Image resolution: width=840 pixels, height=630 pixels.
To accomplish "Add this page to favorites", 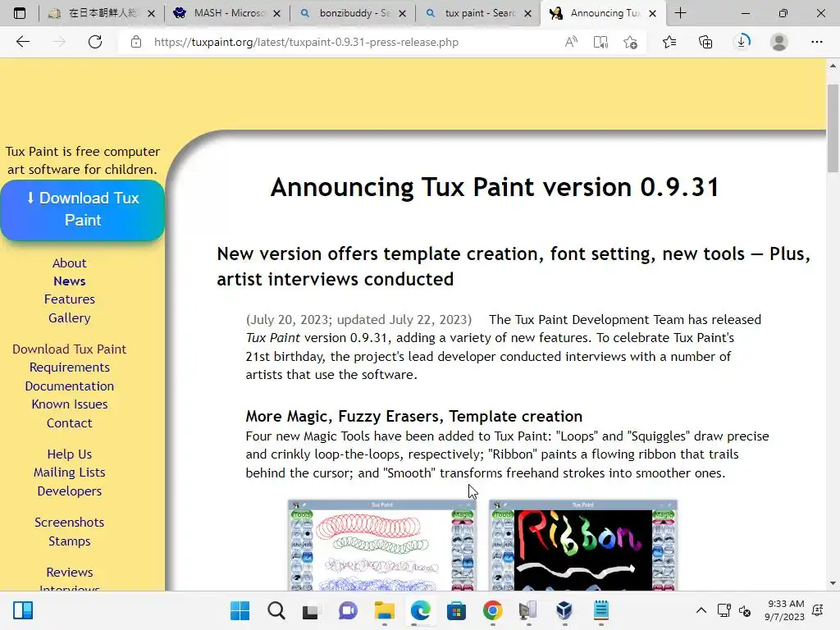I will click(x=631, y=42).
